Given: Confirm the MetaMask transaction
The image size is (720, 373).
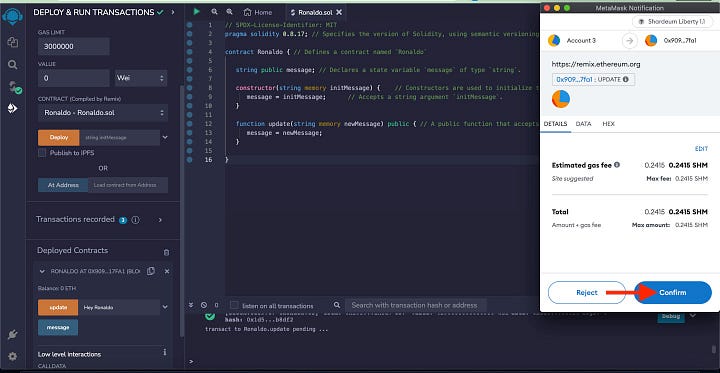Looking at the screenshot, I should click(673, 293).
